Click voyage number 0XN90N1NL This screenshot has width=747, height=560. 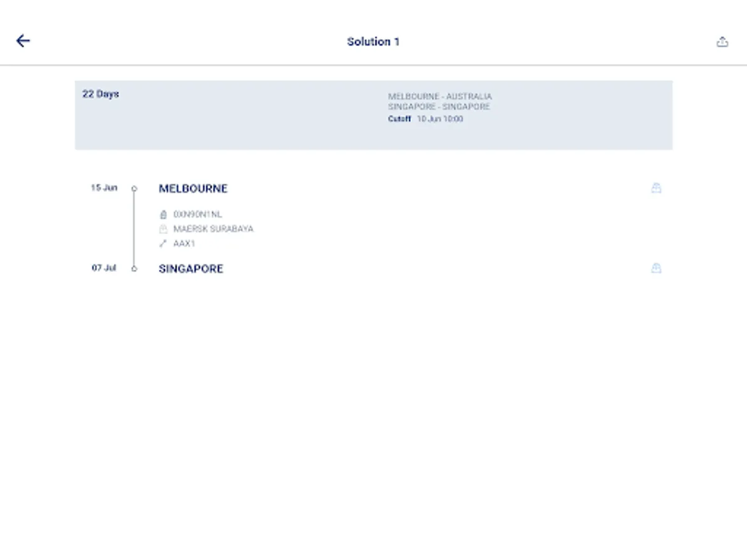197,215
